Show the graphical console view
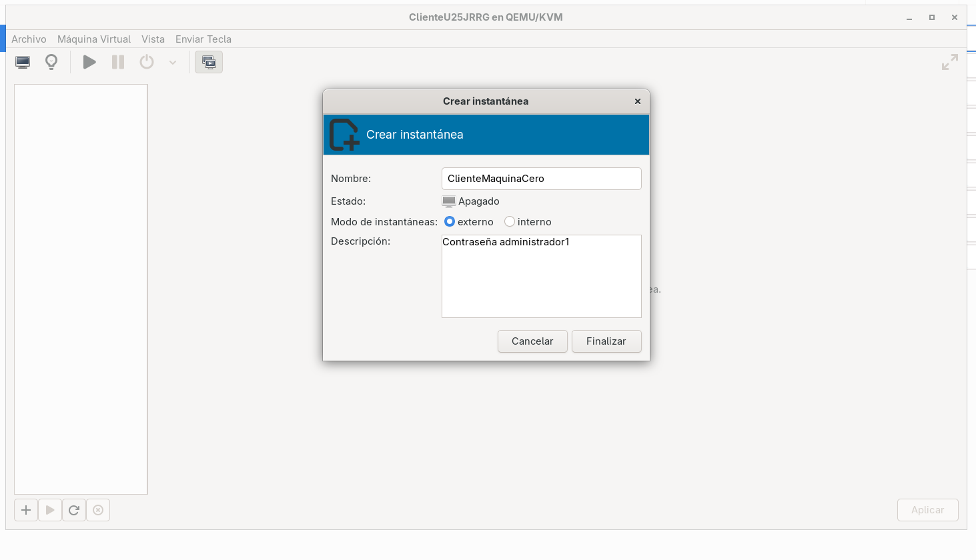Image resolution: width=976 pixels, height=560 pixels. point(23,63)
